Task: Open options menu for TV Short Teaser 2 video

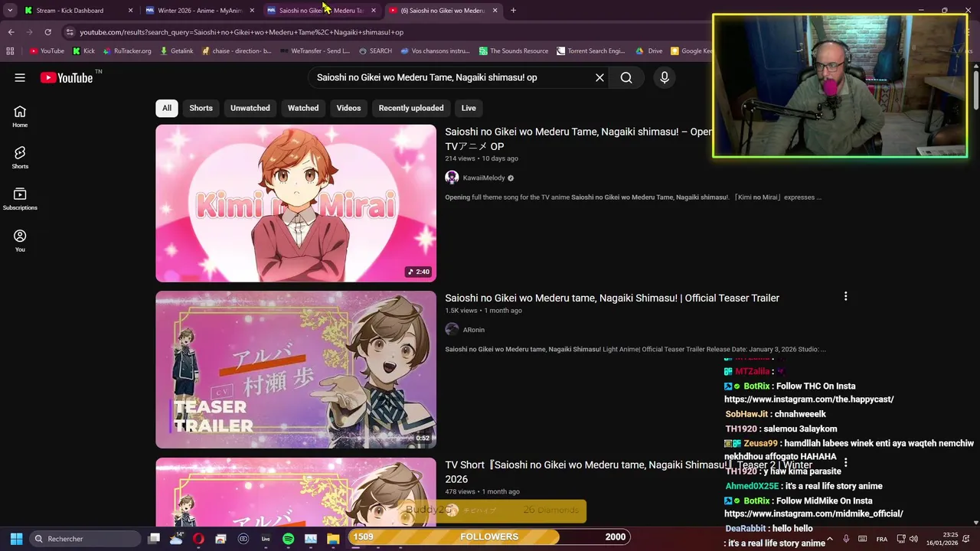Action: point(845,463)
